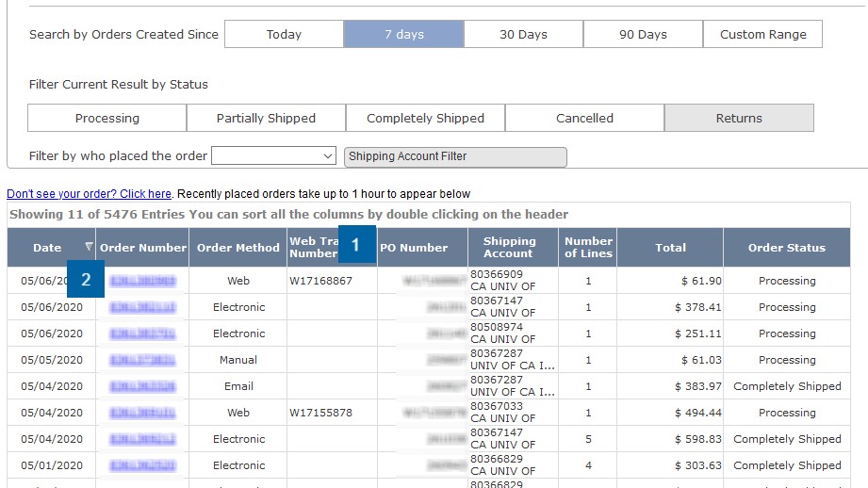Click the Order Status column header
The width and height of the screenshot is (868, 488).
[x=786, y=248]
